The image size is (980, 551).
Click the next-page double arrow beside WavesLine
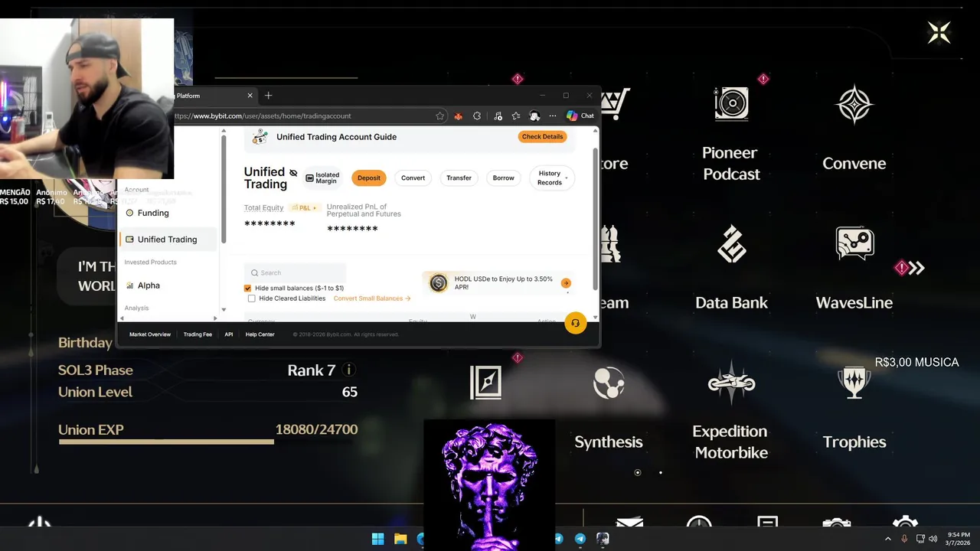point(917,268)
